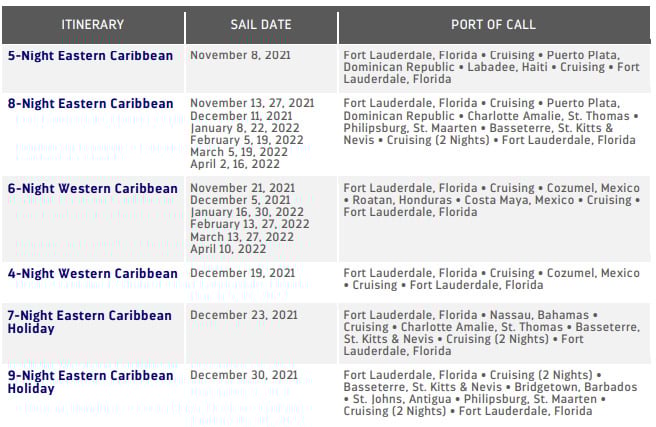
Task: Open the 4-Night Western Caribbean itinerary
Action: pos(92,274)
